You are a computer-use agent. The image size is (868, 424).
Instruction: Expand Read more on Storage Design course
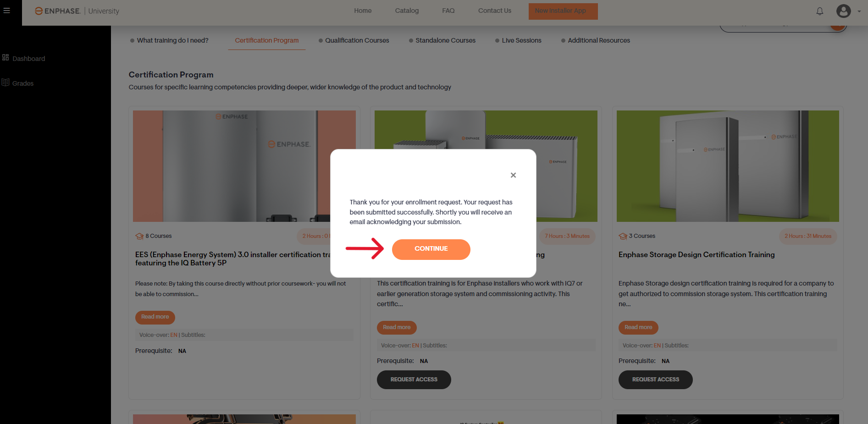pyautogui.click(x=638, y=328)
